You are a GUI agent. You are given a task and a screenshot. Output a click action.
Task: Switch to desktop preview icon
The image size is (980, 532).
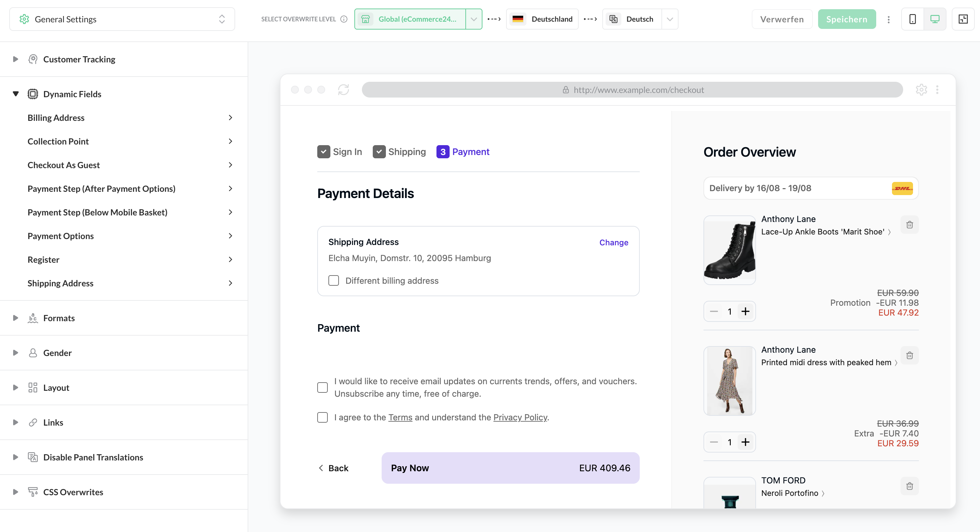click(x=935, y=19)
